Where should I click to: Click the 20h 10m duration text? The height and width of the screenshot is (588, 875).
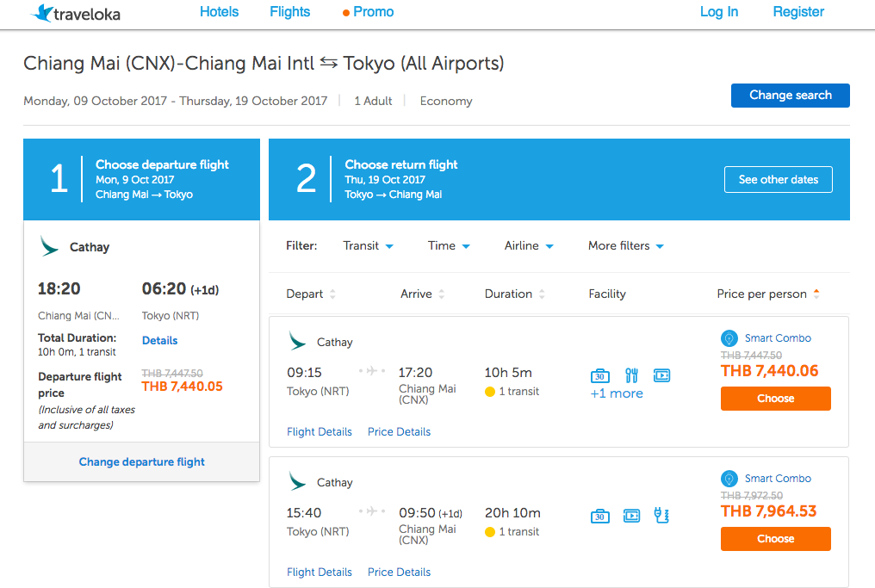pyautogui.click(x=512, y=513)
